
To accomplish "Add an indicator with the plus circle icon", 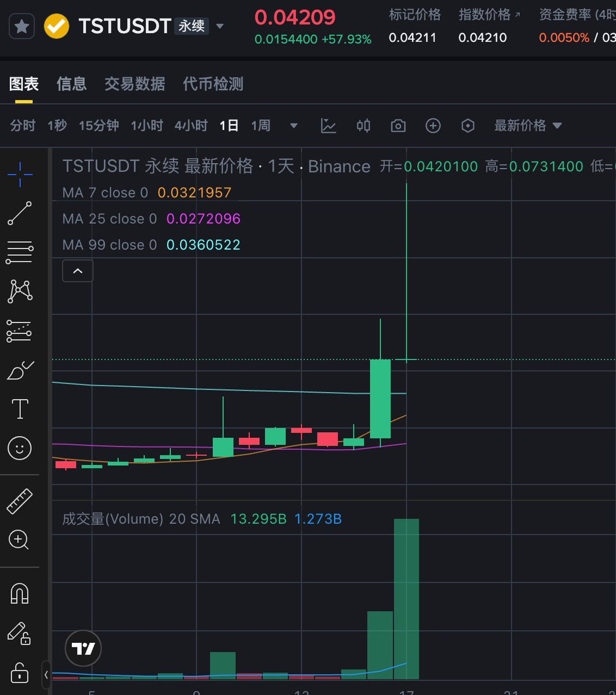I will 433,126.
